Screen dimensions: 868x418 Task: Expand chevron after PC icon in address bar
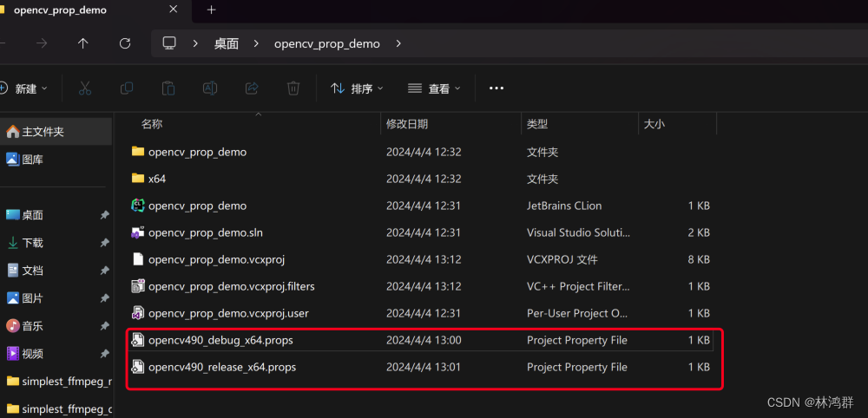195,43
